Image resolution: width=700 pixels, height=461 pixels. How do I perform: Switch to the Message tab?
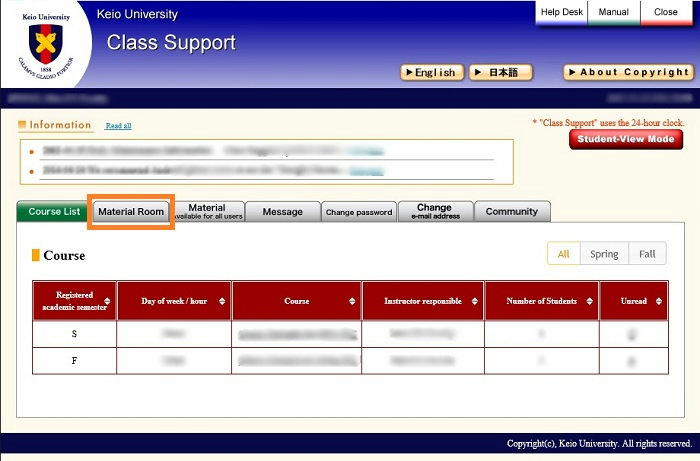[x=282, y=212]
